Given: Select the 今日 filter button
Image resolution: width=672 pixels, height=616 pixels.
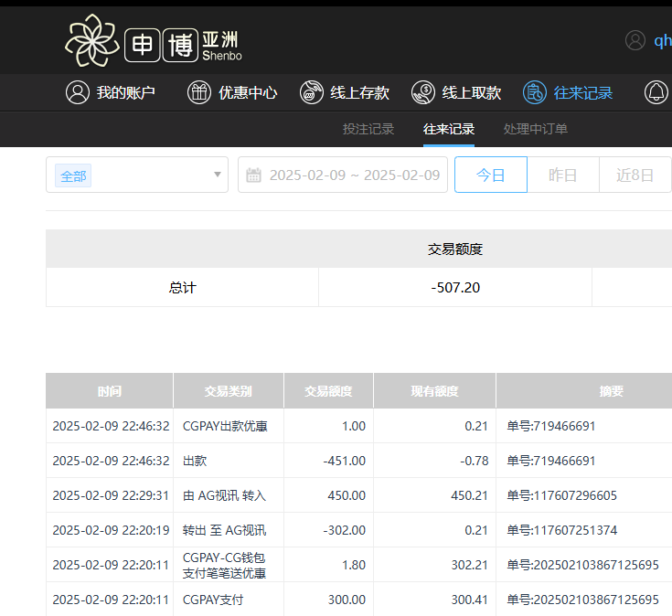Looking at the screenshot, I should [491, 175].
